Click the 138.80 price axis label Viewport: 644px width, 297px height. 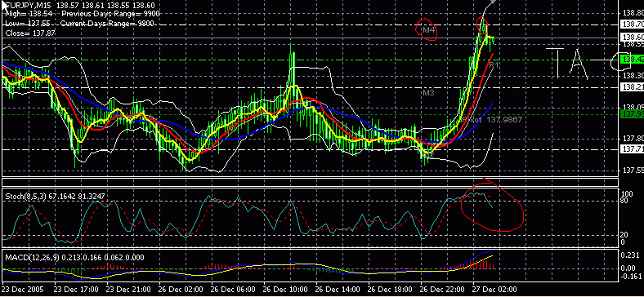click(x=632, y=13)
